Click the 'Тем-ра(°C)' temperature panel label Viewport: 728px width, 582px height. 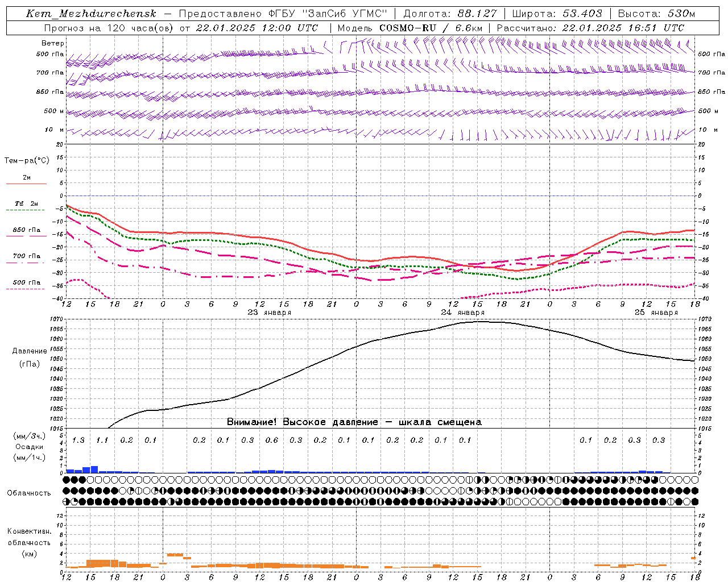tap(27, 161)
